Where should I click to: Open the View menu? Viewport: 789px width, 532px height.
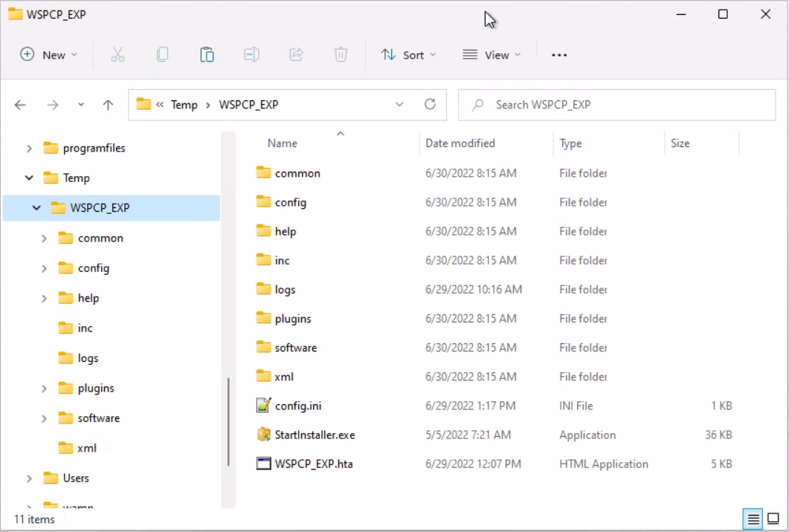tap(491, 54)
